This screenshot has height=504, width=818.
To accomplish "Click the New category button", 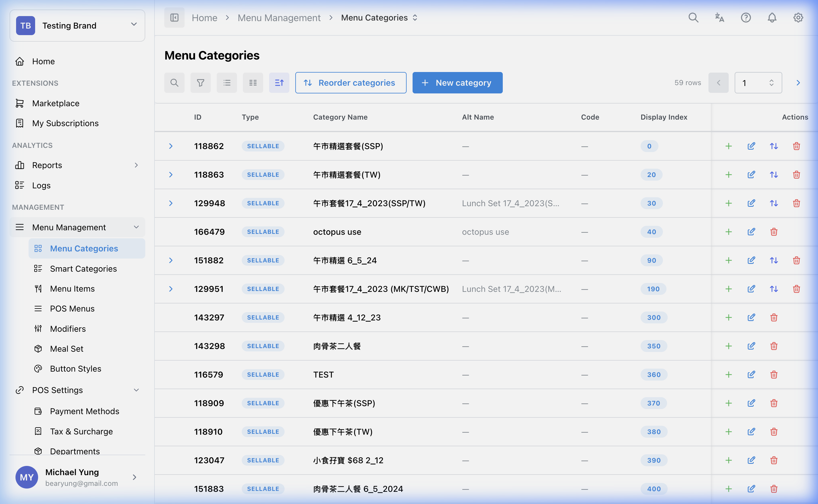I will click(x=457, y=83).
